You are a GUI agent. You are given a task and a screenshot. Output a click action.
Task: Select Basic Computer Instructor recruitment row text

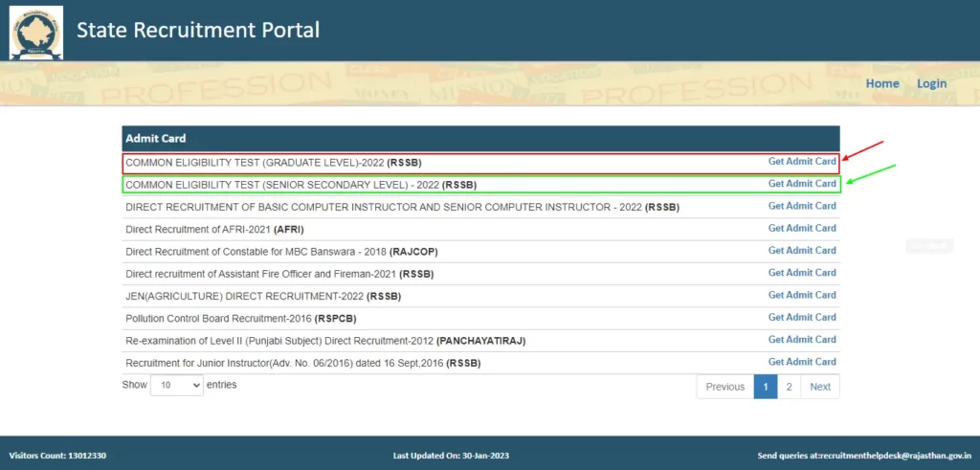pos(403,207)
